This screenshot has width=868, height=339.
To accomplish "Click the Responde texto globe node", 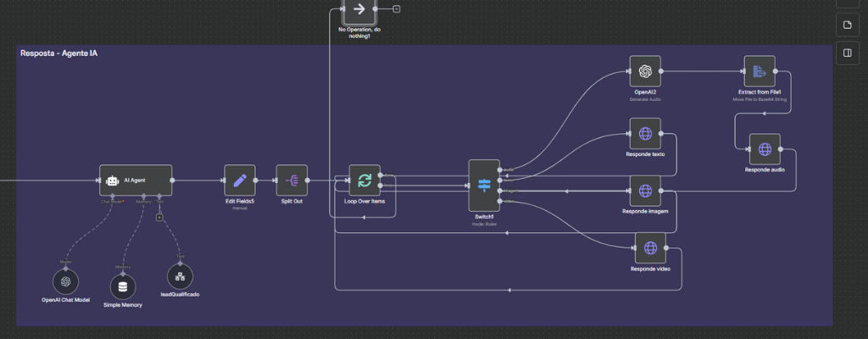I will pyautogui.click(x=645, y=133).
